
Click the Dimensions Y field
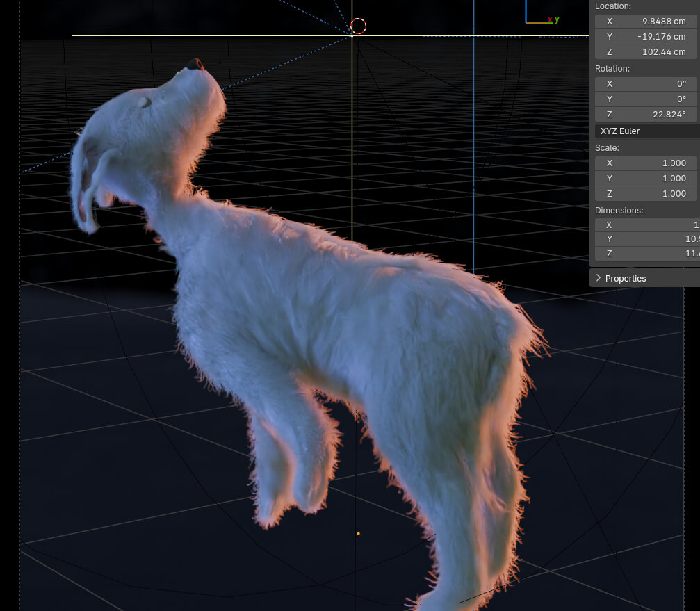[647, 239]
